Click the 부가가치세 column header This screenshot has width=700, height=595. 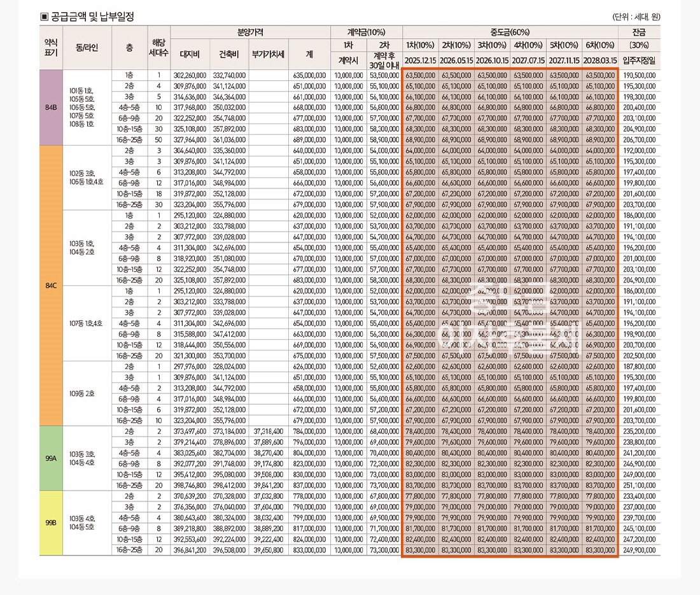268,54
